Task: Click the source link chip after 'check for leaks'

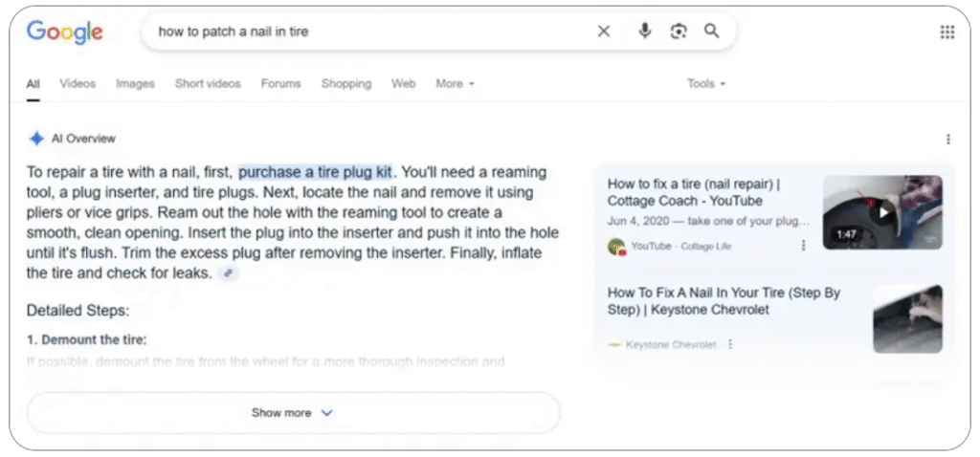Action: [229, 272]
